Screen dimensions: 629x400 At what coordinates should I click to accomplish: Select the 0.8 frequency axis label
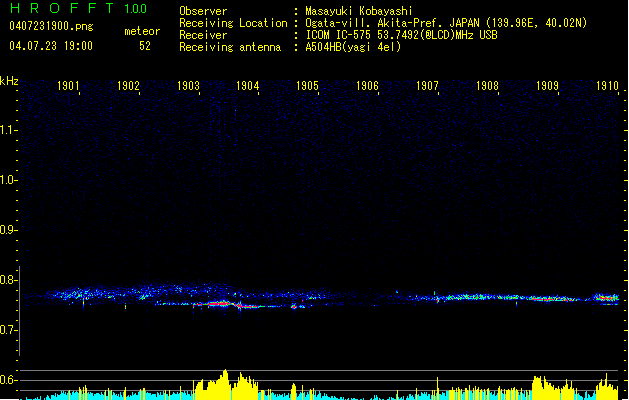pos(8,280)
